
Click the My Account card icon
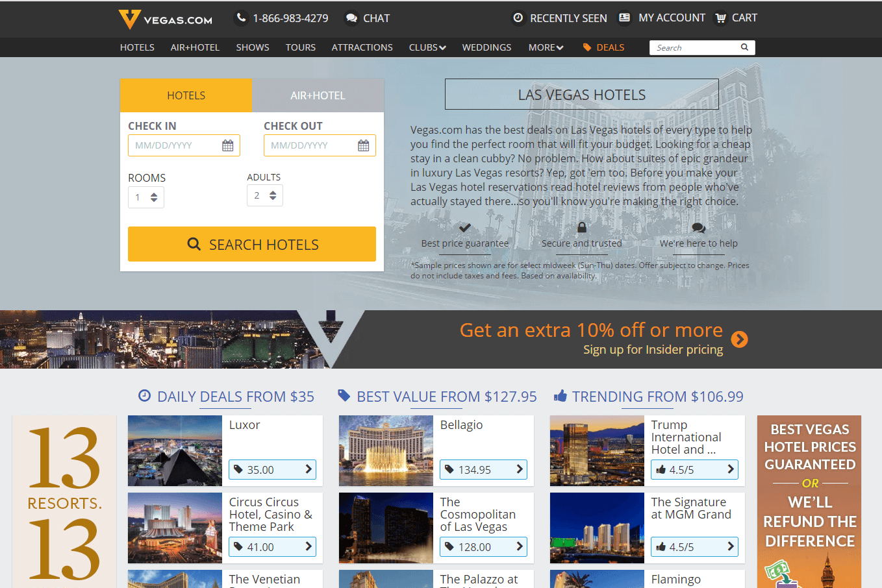pos(624,18)
